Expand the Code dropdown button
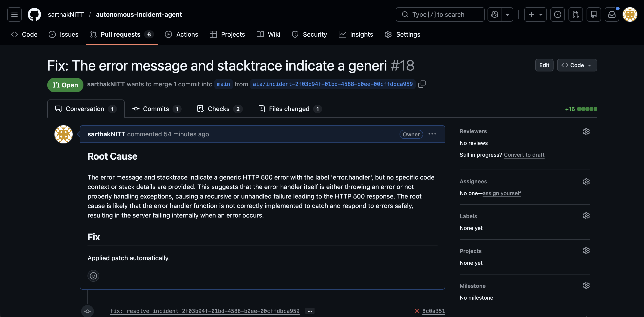644x317 pixels. 577,65
